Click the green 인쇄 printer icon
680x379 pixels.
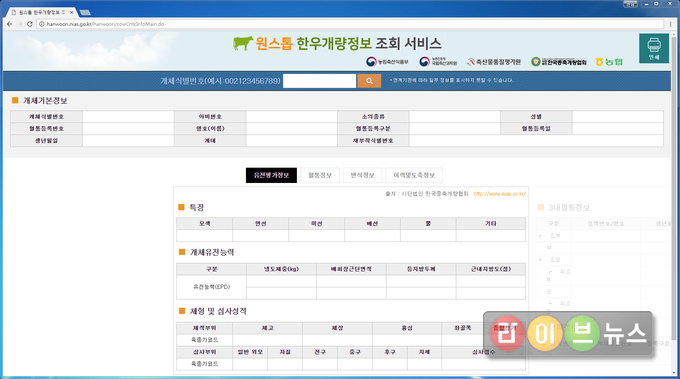pos(654,48)
